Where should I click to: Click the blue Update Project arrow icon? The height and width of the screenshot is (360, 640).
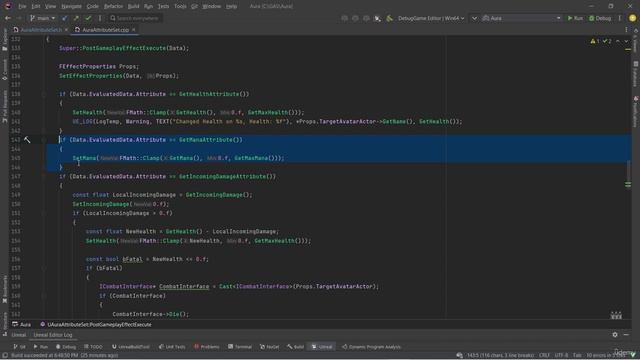[x=64, y=18]
